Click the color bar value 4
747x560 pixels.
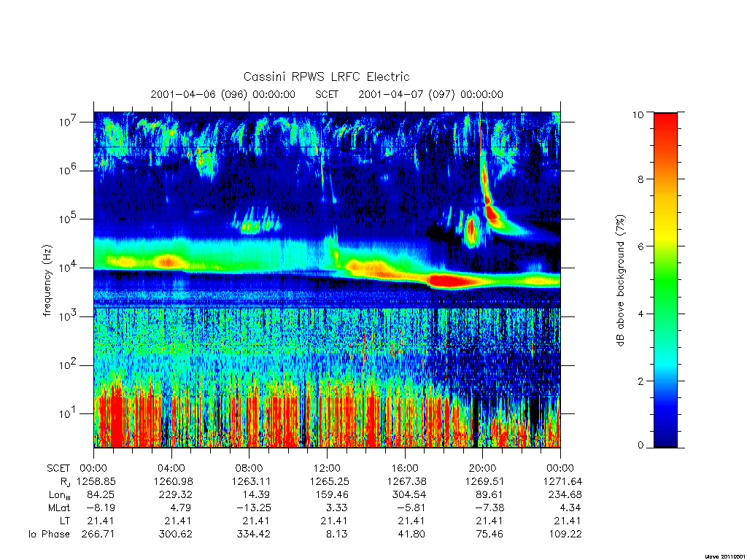point(640,314)
